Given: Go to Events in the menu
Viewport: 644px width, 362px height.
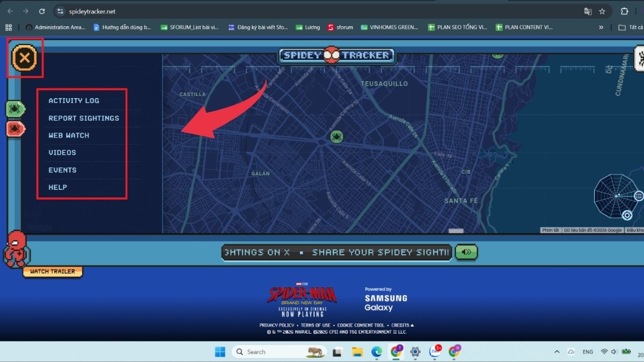Looking at the screenshot, I should [x=62, y=170].
